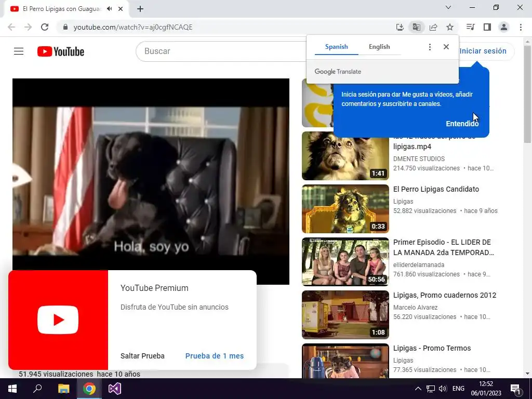The width and height of the screenshot is (532, 399).
Task: Click ENG language indicator
Action: point(458,389)
